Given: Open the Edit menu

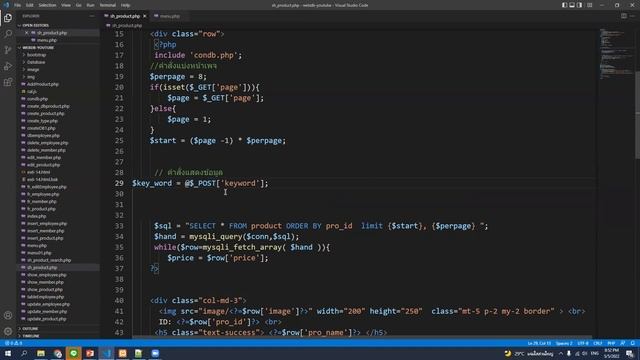Looking at the screenshot, I should coord(30,5).
